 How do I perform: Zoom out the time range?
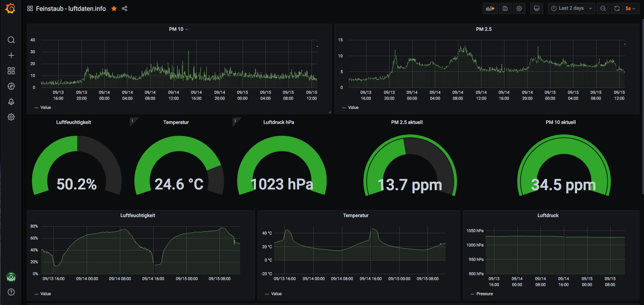point(603,8)
